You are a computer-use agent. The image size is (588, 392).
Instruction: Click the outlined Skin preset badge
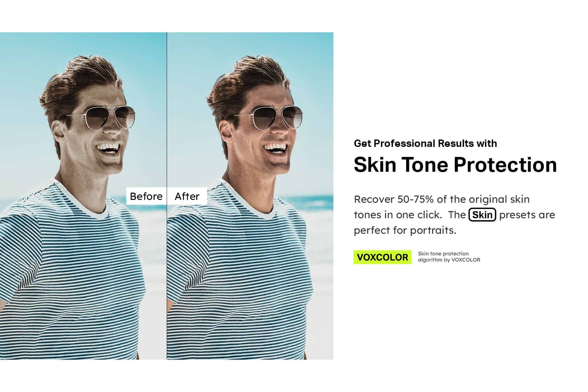(x=482, y=215)
